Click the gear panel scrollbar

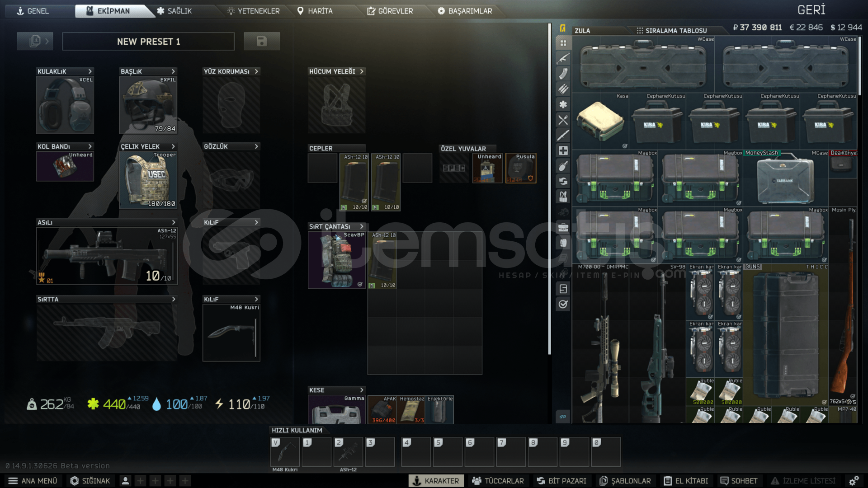pos(550,189)
